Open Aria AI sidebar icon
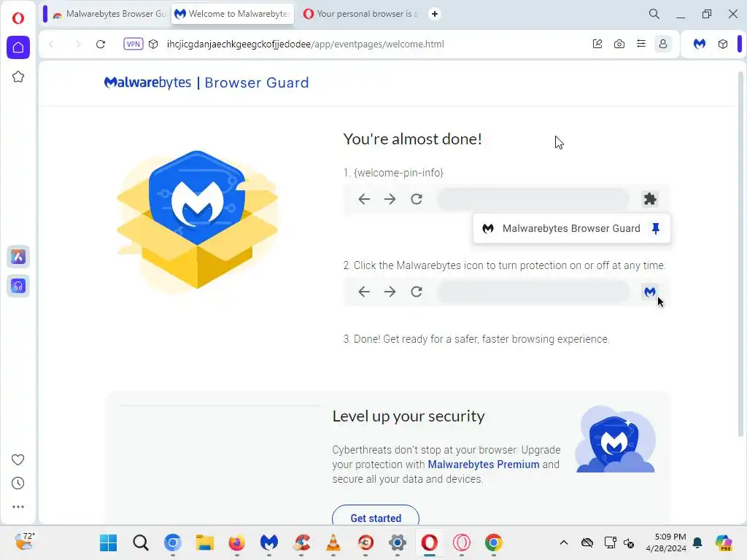 click(18, 257)
